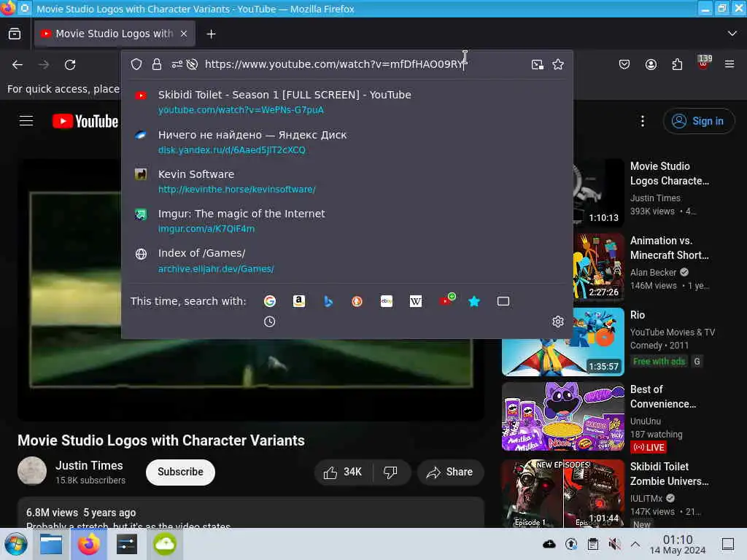Select Skibidi Toilet Season 1 suggestion
Viewport: 747px width, 560px height.
tap(347, 102)
